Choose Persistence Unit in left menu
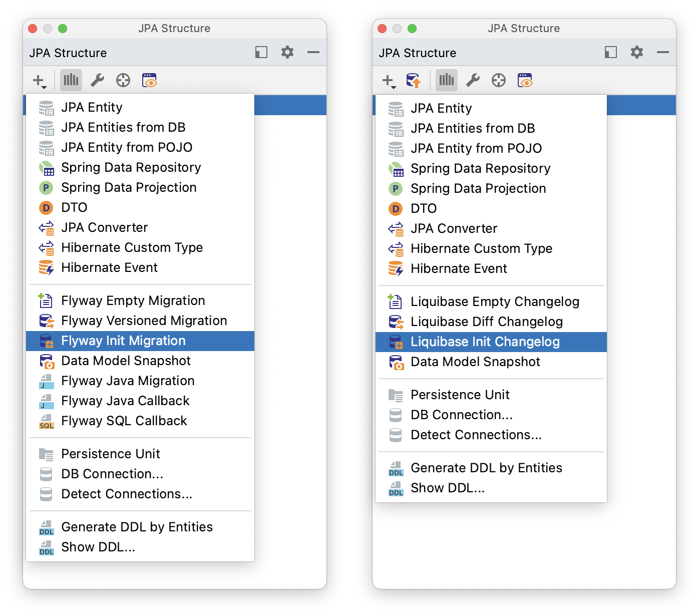This screenshot has width=699, height=616. tap(140, 454)
